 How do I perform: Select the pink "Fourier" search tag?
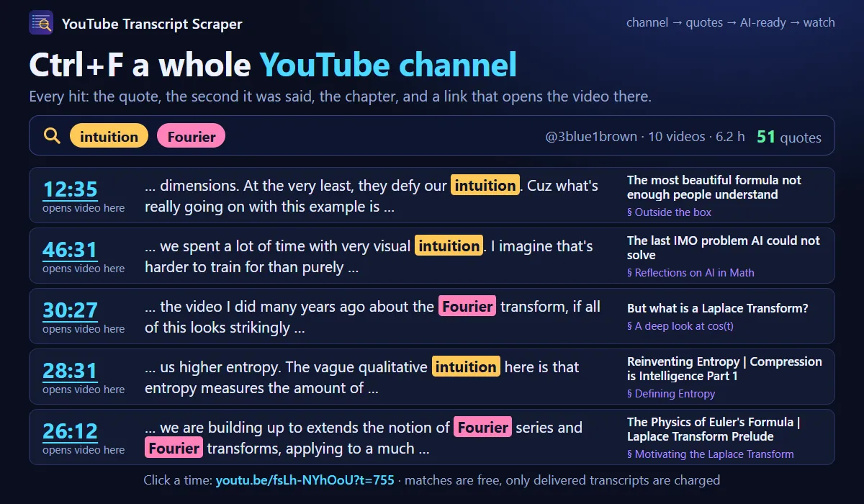pyautogui.click(x=191, y=136)
